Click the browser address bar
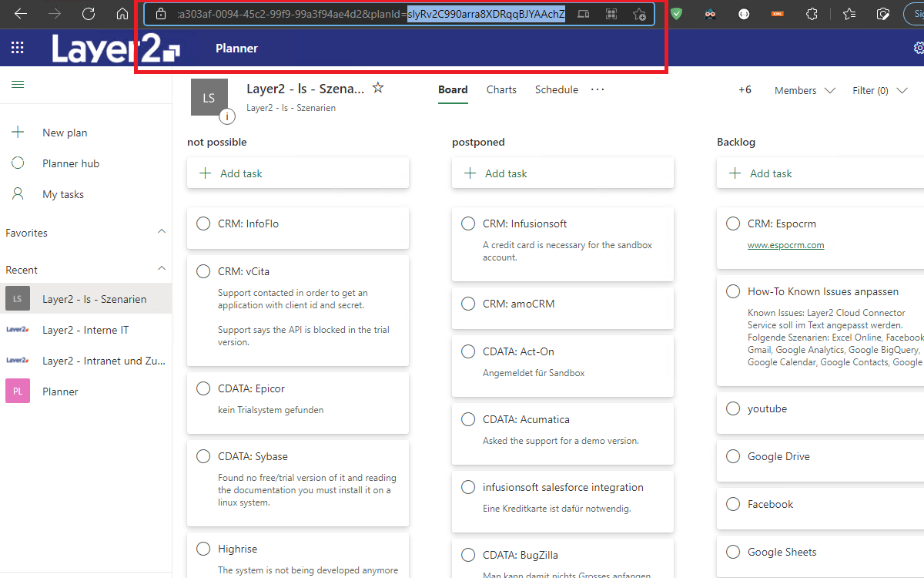924x578 pixels. coord(370,14)
